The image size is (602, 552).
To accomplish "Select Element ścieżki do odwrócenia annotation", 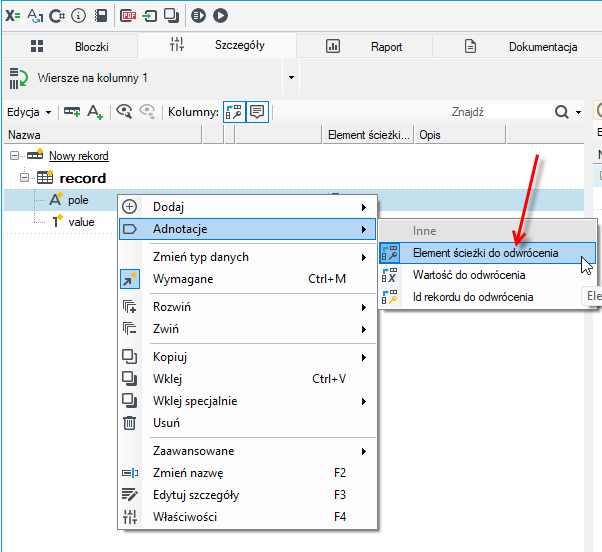I will point(488,253).
